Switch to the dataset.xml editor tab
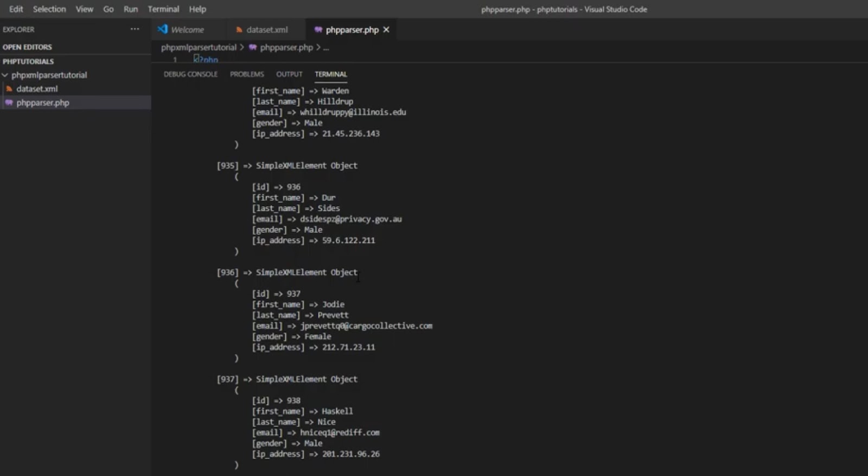 point(267,30)
